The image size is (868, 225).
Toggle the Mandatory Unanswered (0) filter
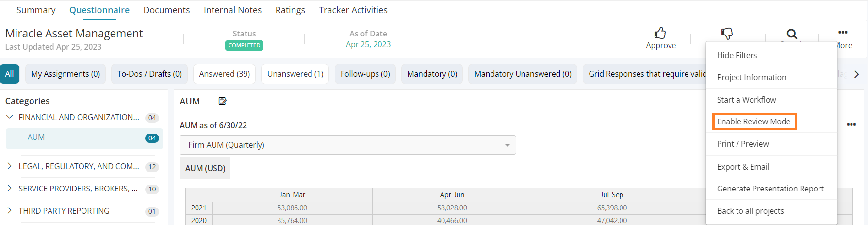(523, 74)
